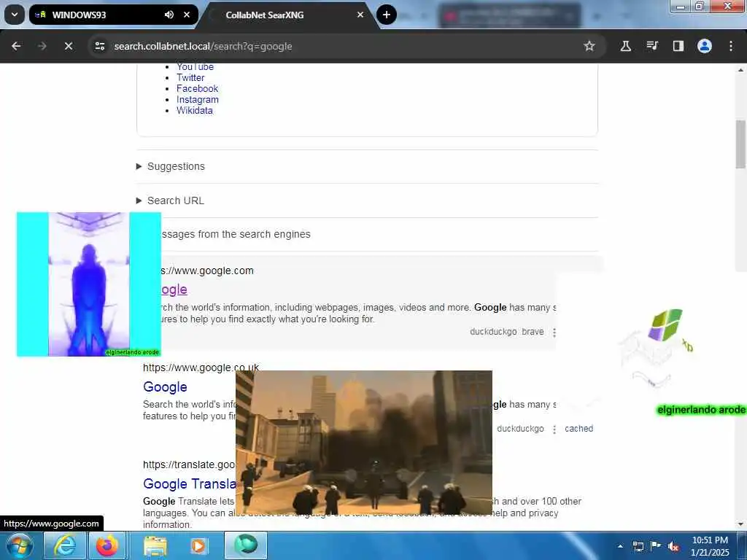The height and width of the screenshot is (560, 747).
Task: Open the media control icon
Action: 652,46
